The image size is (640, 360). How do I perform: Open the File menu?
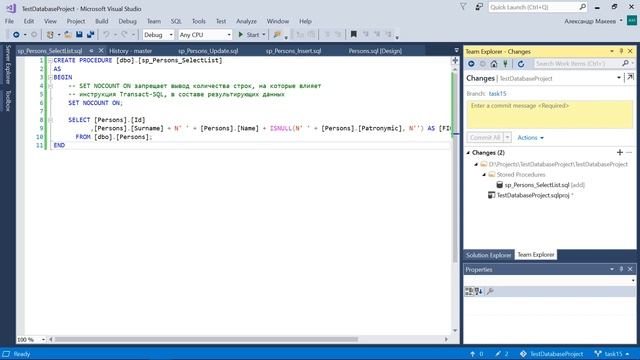pos(9,21)
